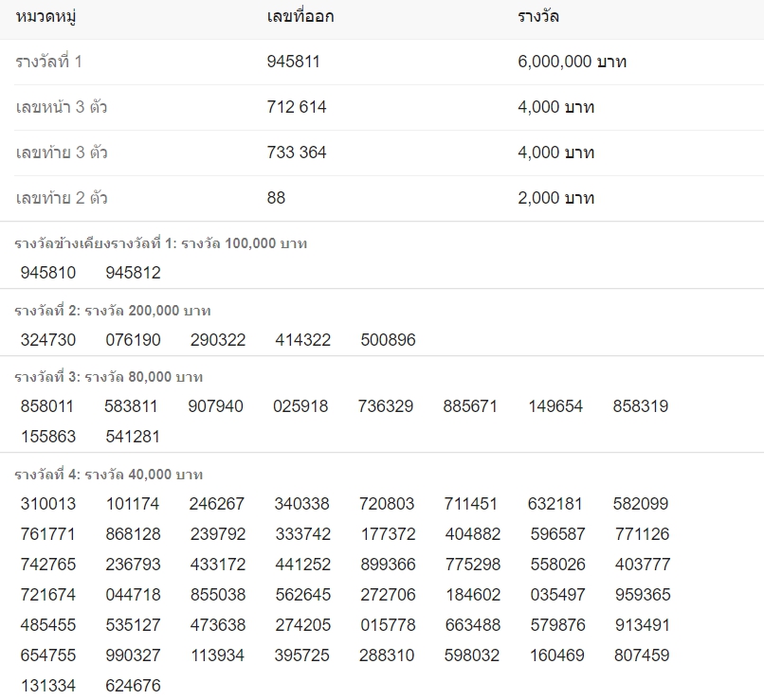
Task: Click the เลขที่ออก column header
Action: (300, 17)
